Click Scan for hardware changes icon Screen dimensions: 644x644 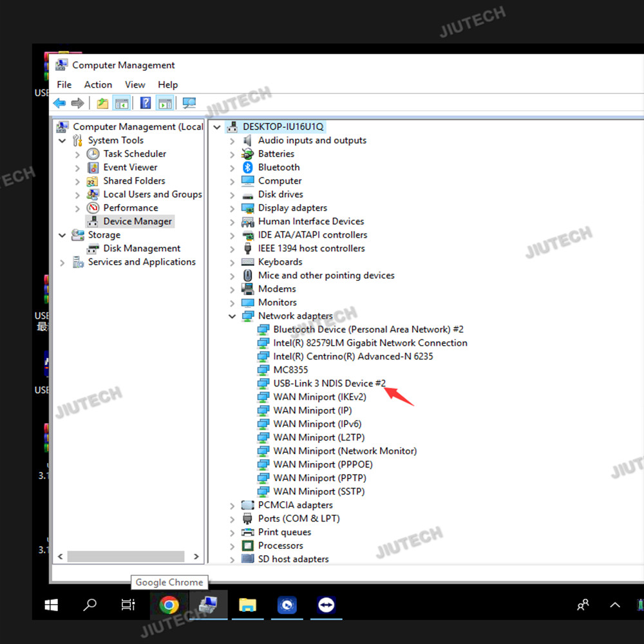pos(189,103)
